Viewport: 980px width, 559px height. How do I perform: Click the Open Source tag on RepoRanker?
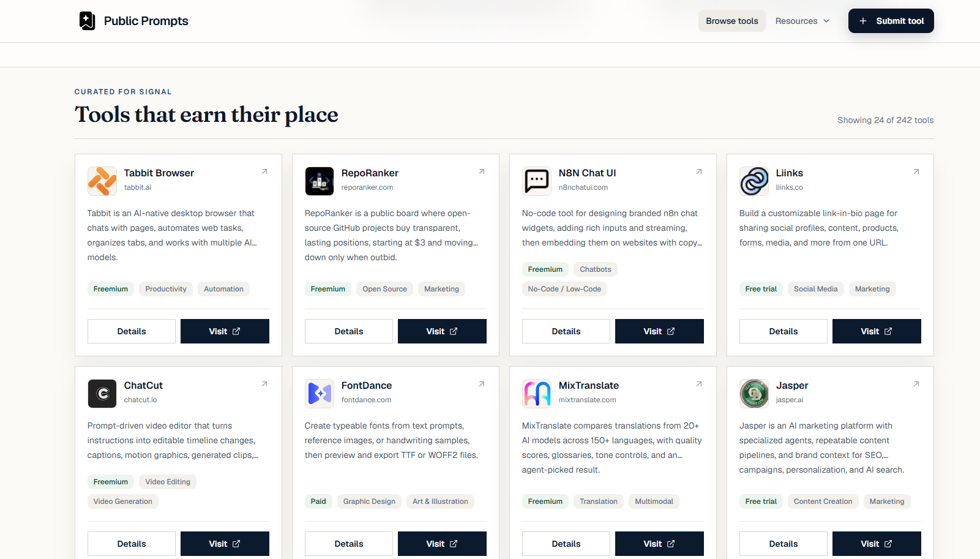pyautogui.click(x=384, y=289)
